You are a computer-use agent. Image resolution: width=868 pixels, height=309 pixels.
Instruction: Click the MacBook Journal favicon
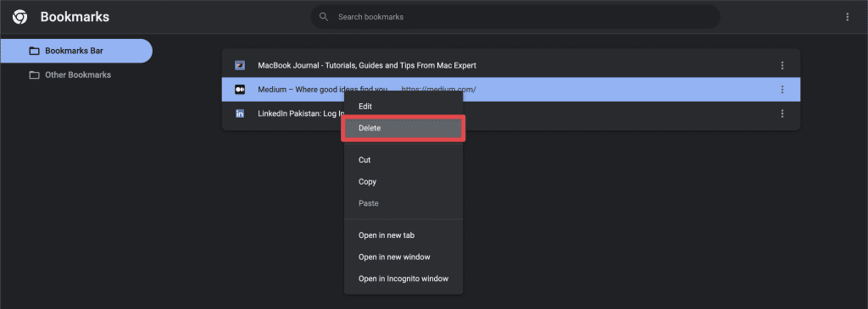(x=240, y=65)
